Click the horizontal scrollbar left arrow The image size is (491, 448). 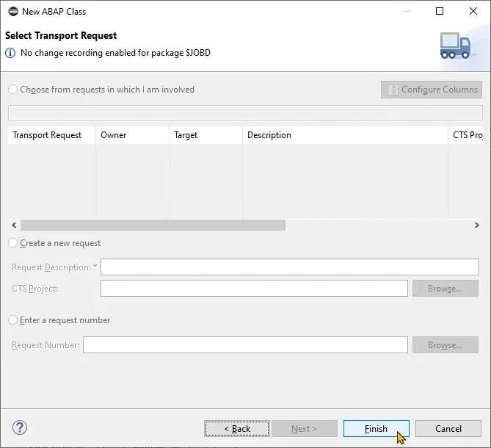14,225
